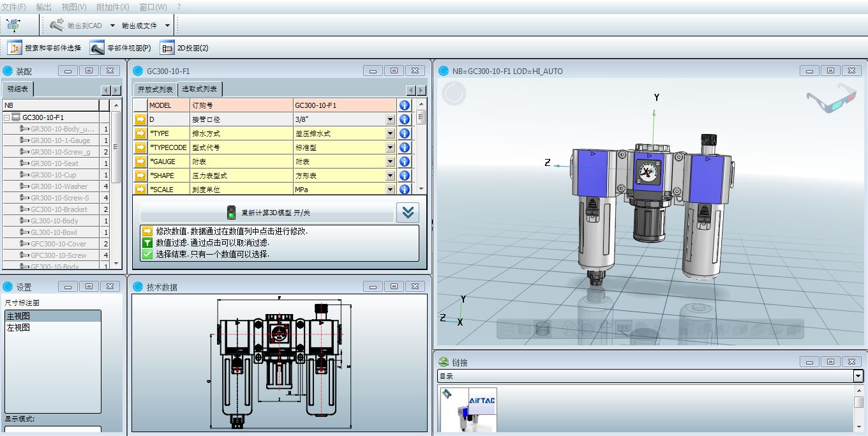Collapse the GC300-10-F1 tree node
Viewport: 868px width, 436px height.
pos(7,117)
